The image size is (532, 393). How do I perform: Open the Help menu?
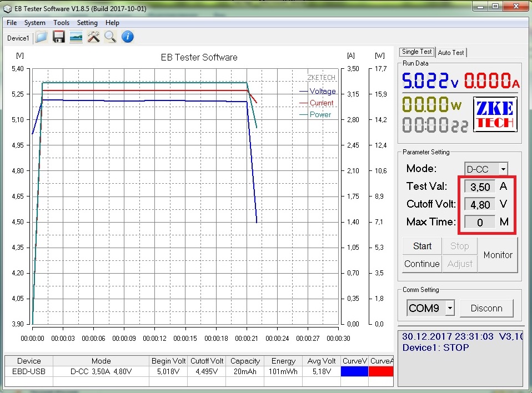coord(112,23)
